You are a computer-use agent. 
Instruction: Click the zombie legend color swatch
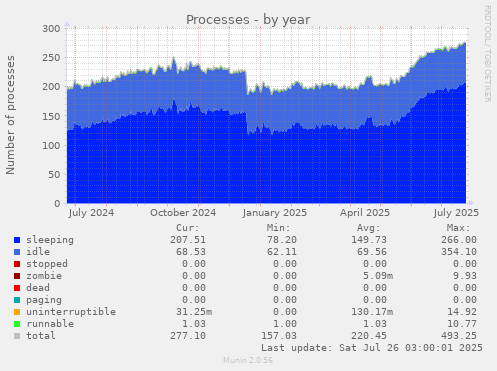pyautogui.click(x=17, y=276)
